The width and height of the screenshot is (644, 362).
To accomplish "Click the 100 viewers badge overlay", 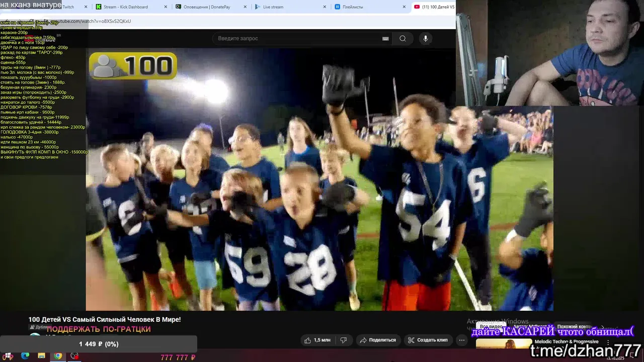I will pos(133,66).
